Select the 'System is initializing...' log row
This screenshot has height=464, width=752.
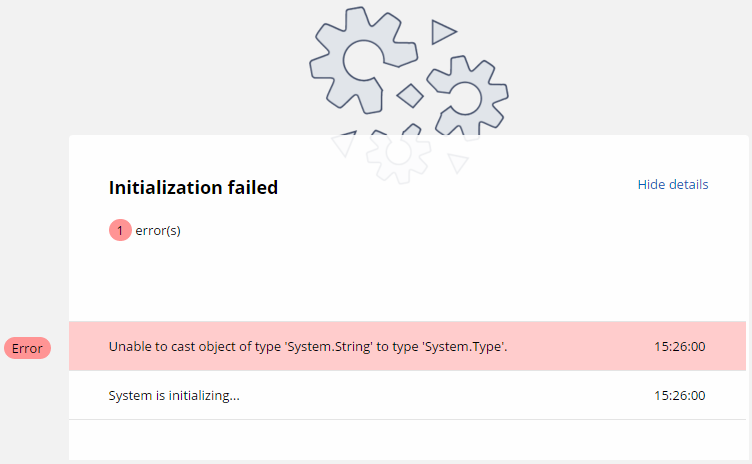point(407,395)
